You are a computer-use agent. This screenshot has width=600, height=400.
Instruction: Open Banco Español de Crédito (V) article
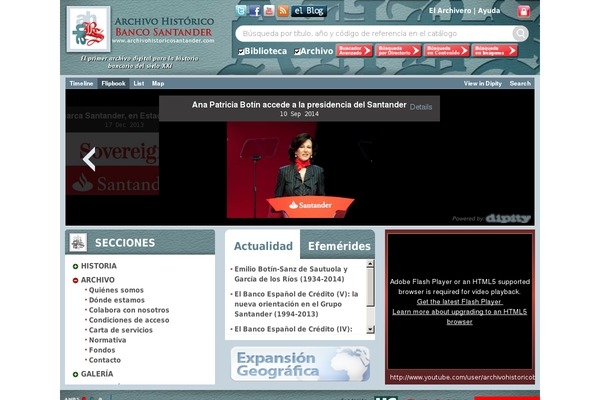pyautogui.click(x=297, y=304)
